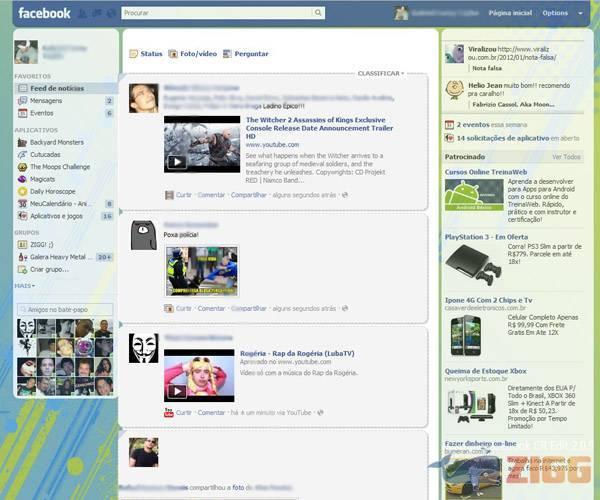Click the Guy Fawkes mask chat friend thumbnail
Viewport: 600px width, 500px height.
pyautogui.click(x=26, y=329)
